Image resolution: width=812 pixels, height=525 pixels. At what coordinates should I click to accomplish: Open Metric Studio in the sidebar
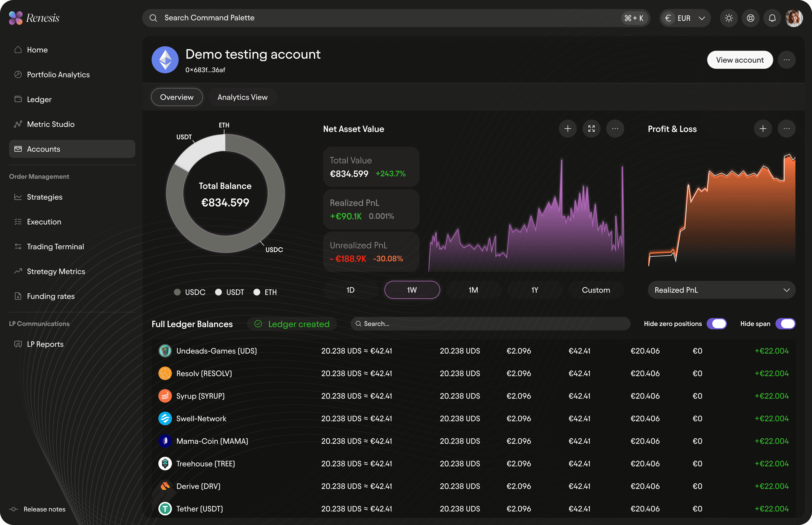point(50,124)
